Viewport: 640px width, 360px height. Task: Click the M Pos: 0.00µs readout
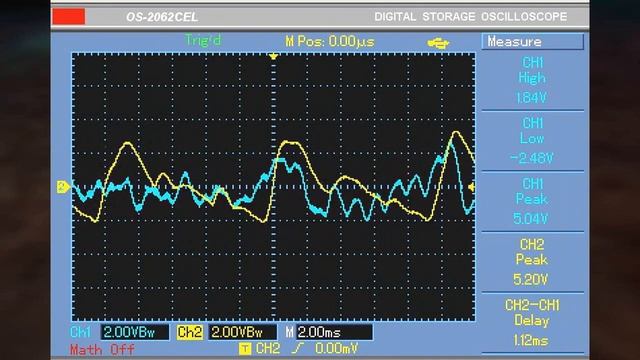[330, 42]
